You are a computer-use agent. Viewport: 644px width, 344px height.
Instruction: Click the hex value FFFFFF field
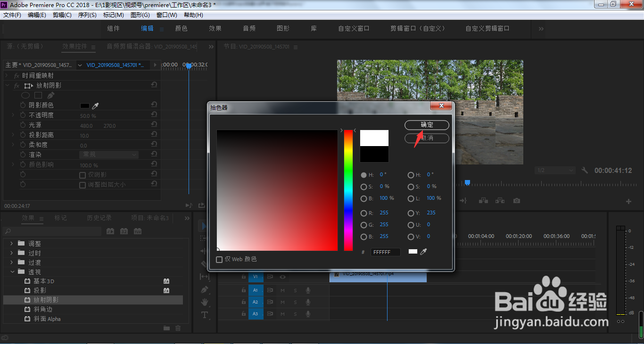pyautogui.click(x=386, y=252)
